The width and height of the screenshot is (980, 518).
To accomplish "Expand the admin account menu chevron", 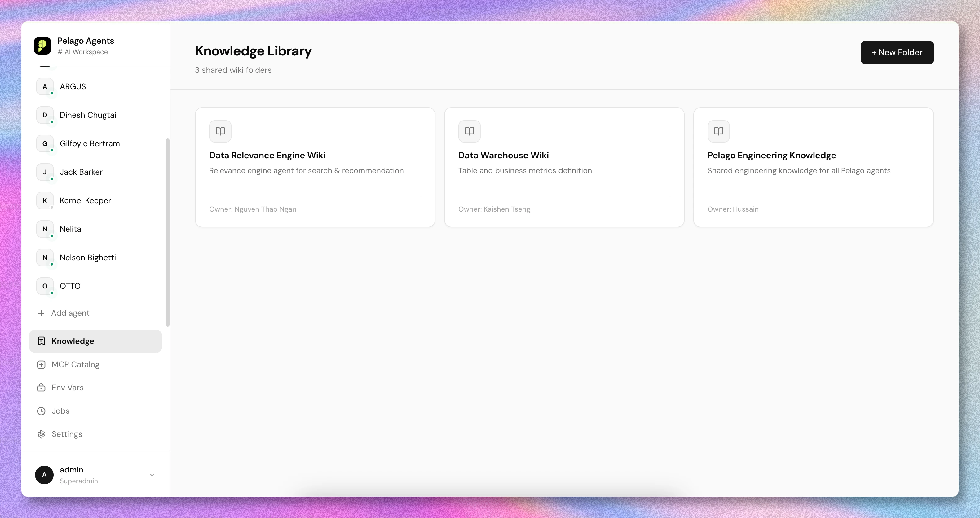I will pos(152,475).
